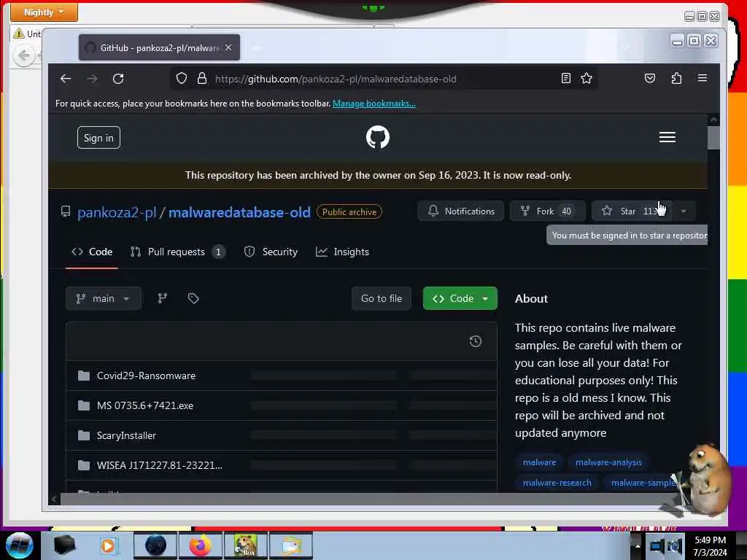Click the Star button
Screen dimensions: 747x560
tap(632, 211)
